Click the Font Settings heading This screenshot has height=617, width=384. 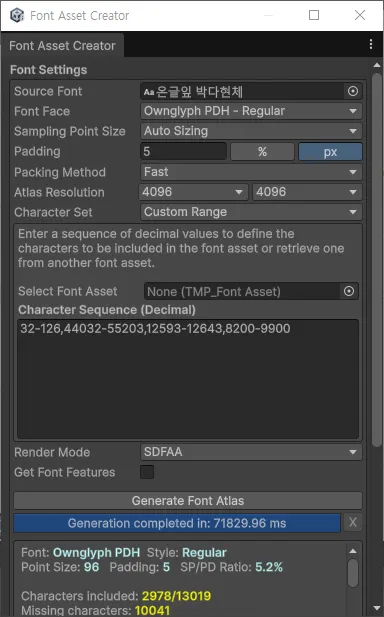(48, 70)
